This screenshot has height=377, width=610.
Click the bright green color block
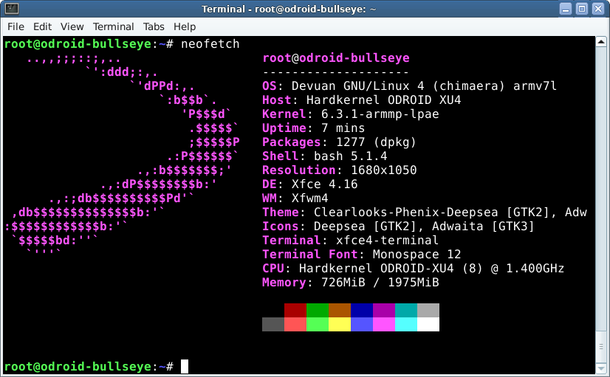click(x=317, y=324)
